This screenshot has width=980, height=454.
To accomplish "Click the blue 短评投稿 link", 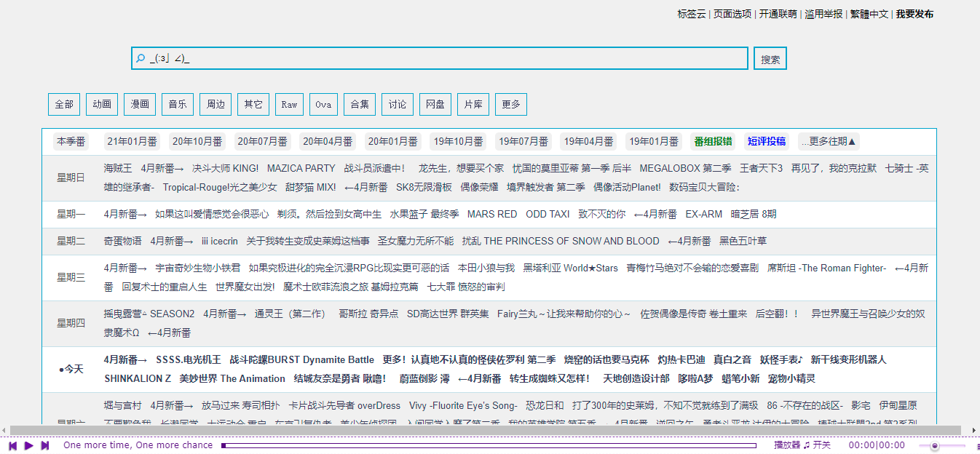I will coord(767,141).
